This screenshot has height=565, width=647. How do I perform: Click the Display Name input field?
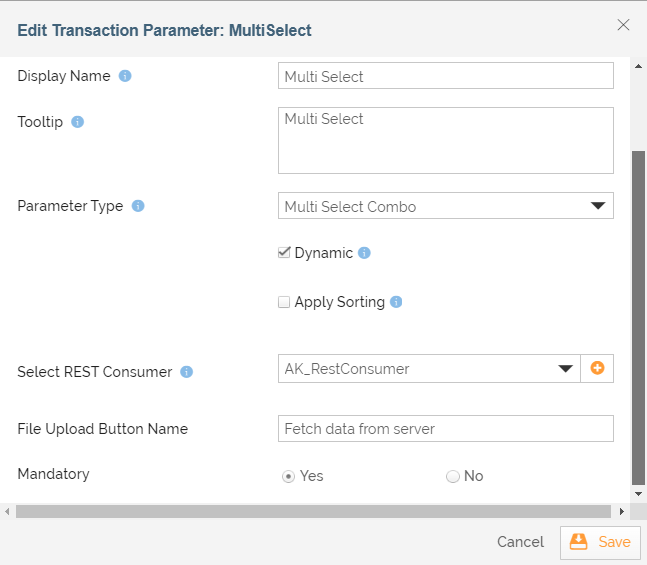pos(446,76)
